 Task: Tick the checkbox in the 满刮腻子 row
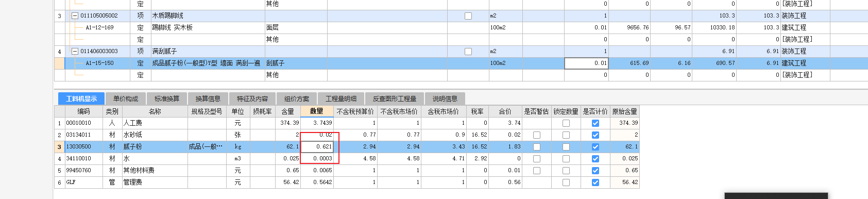(468, 52)
